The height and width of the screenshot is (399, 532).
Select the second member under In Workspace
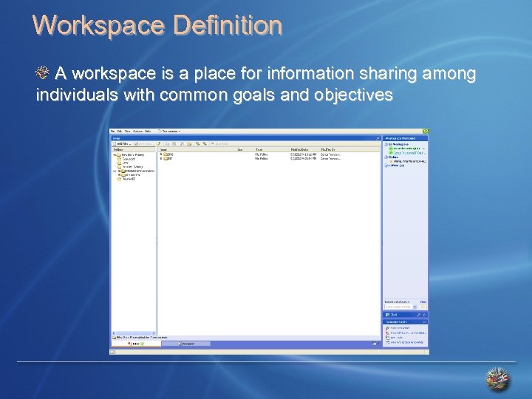tap(407, 153)
